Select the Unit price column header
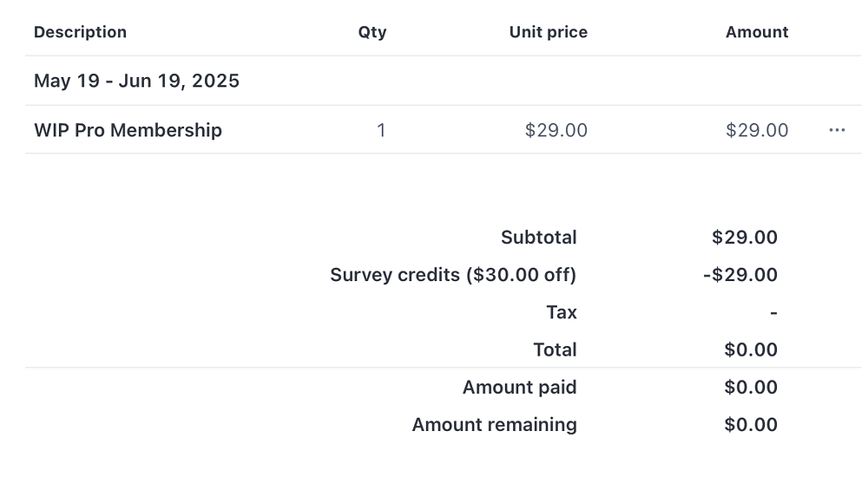The image size is (868, 490). (548, 32)
